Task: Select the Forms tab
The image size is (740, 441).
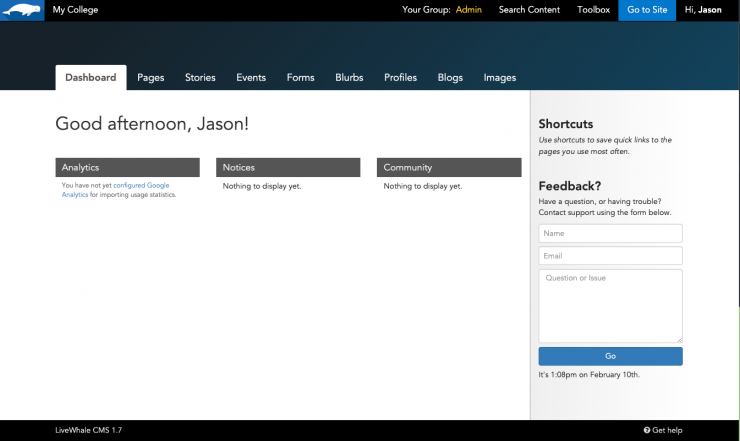Action: pos(300,78)
